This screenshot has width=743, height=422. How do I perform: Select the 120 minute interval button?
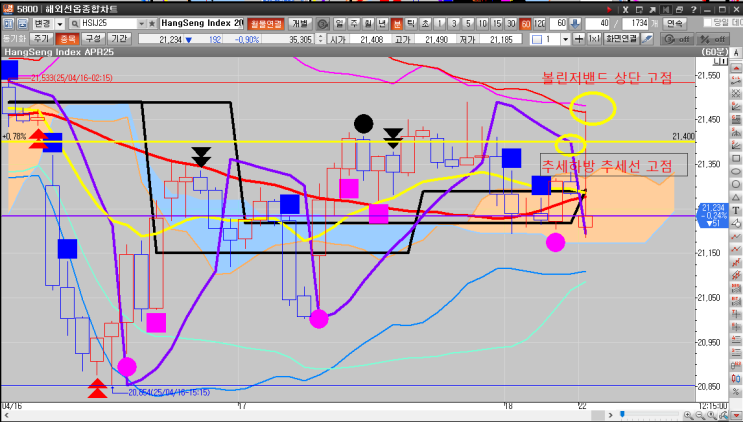tap(540, 24)
